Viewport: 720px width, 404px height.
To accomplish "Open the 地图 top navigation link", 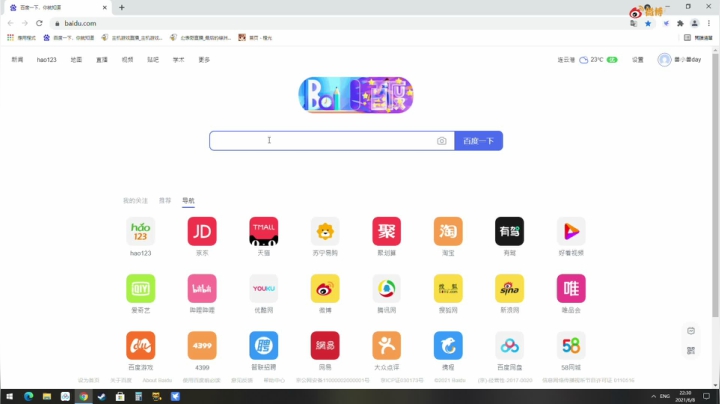I will coord(76,60).
